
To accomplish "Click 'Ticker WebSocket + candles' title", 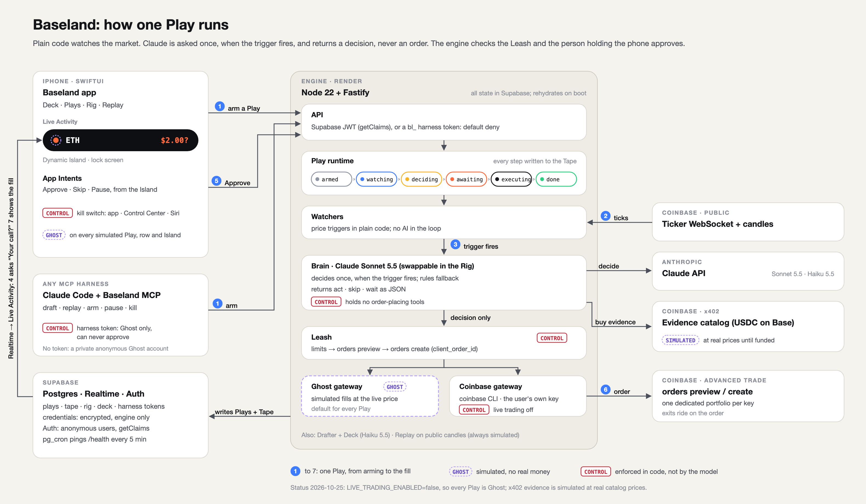I will (x=717, y=224).
